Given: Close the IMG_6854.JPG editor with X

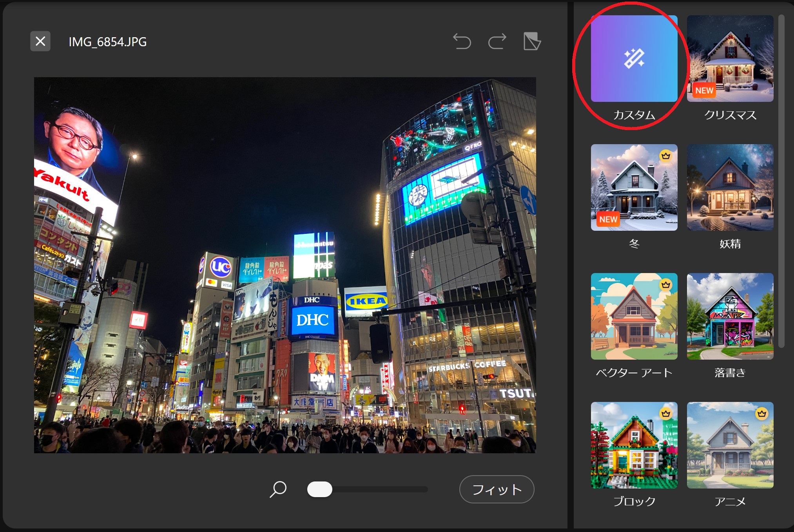Looking at the screenshot, I should (40, 41).
